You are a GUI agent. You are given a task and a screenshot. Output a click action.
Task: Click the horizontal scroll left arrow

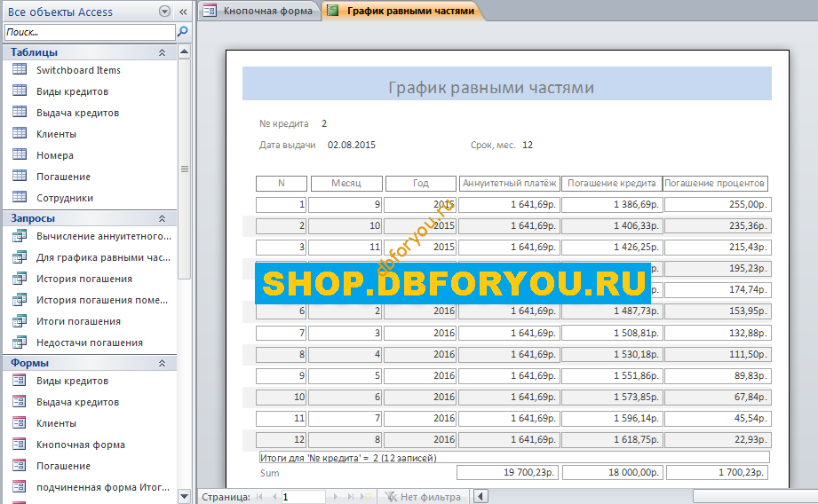coord(480,497)
